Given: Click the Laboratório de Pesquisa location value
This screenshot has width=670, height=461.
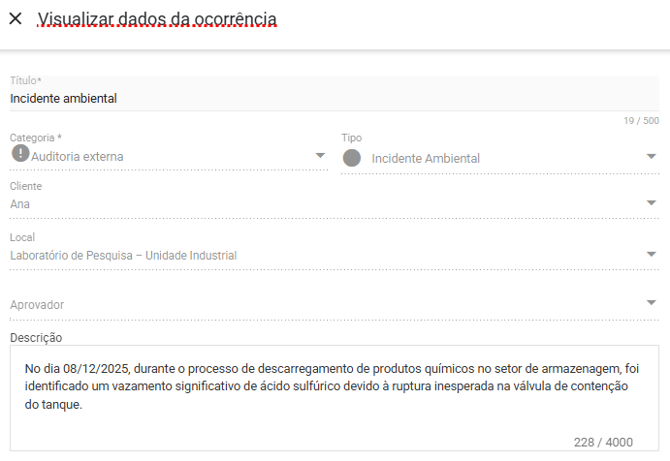Looking at the screenshot, I should [123, 255].
